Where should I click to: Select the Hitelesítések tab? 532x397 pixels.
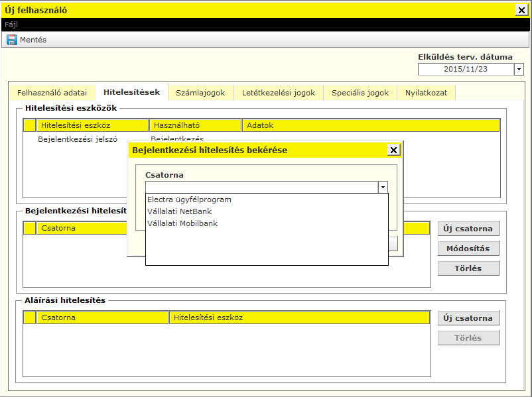[x=131, y=92]
